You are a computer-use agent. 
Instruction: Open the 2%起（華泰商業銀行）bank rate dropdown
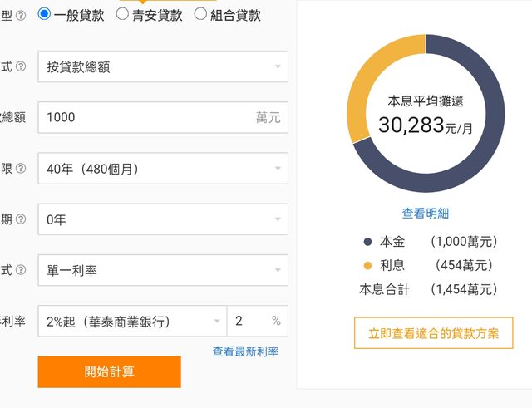[131, 322]
